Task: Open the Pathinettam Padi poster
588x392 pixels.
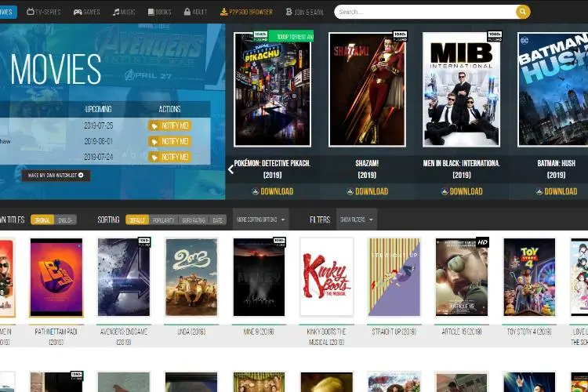Action: [56, 278]
